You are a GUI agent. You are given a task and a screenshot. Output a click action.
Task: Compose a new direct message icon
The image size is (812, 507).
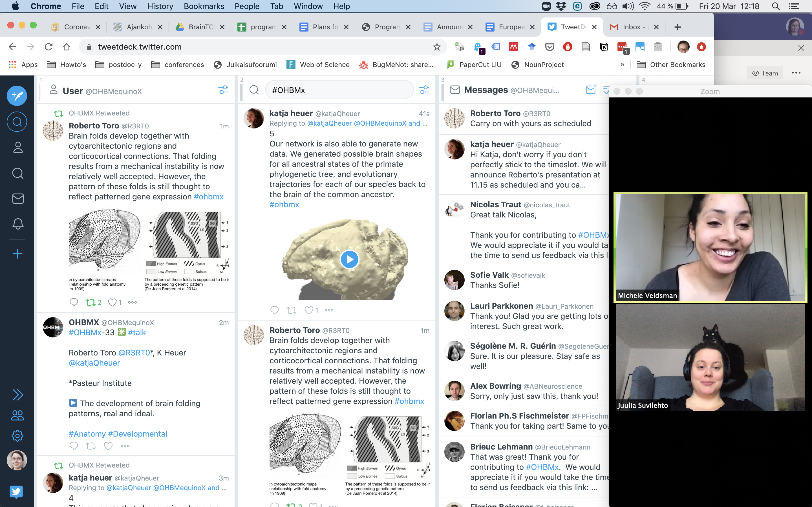[x=591, y=90]
